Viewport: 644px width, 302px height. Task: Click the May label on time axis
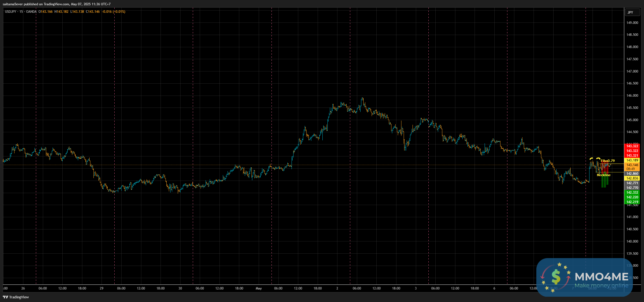tap(259, 288)
